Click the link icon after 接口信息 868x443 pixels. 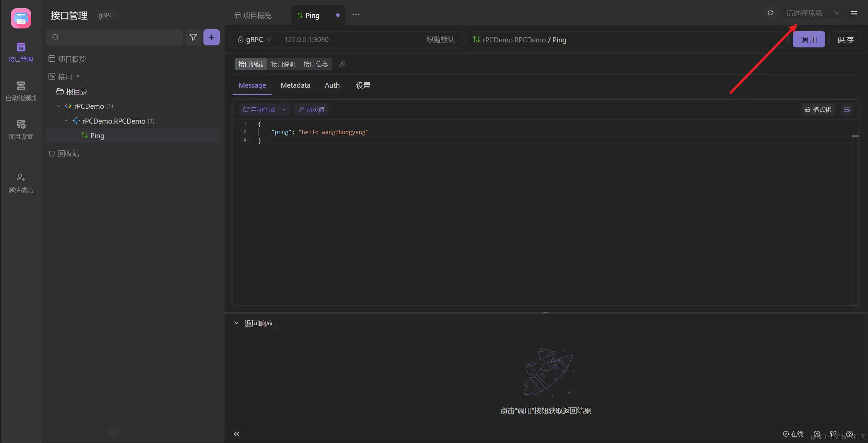[342, 64]
